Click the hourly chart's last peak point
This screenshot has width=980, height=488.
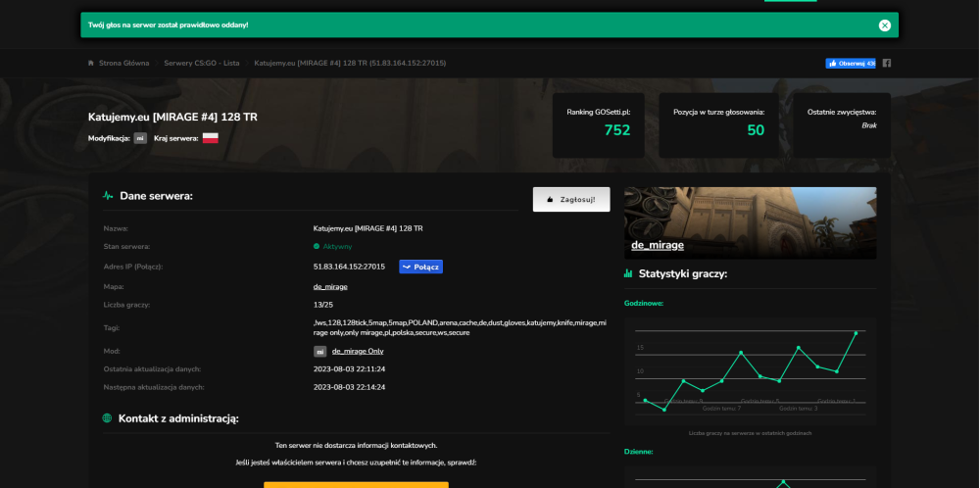[x=856, y=333]
